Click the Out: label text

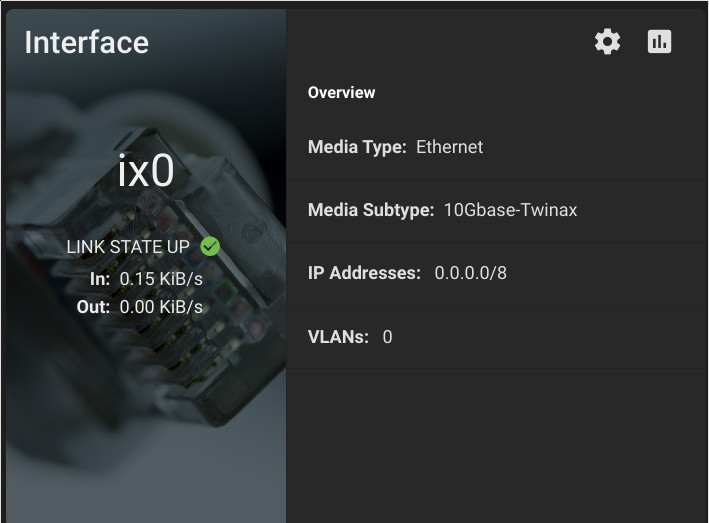pos(94,307)
